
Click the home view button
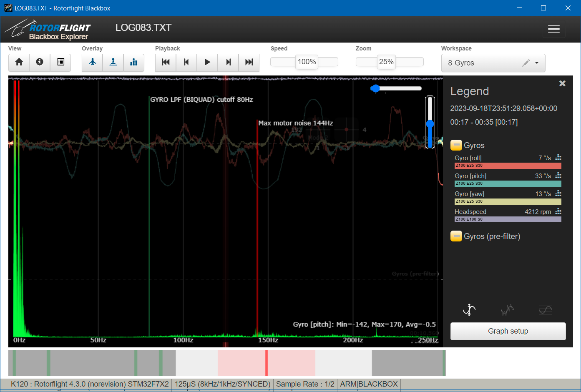tap(19, 62)
